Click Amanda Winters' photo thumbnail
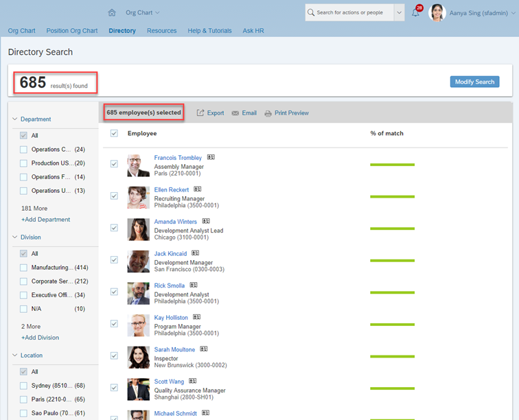The height and width of the screenshot is (420, 519). click(139, 229)
